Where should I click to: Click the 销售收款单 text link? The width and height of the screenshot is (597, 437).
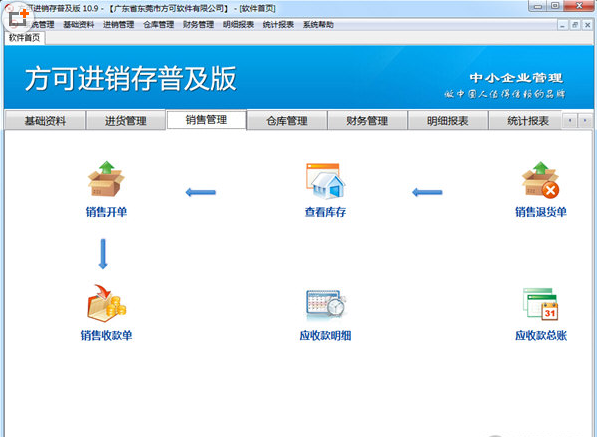(x=106, y=335)
